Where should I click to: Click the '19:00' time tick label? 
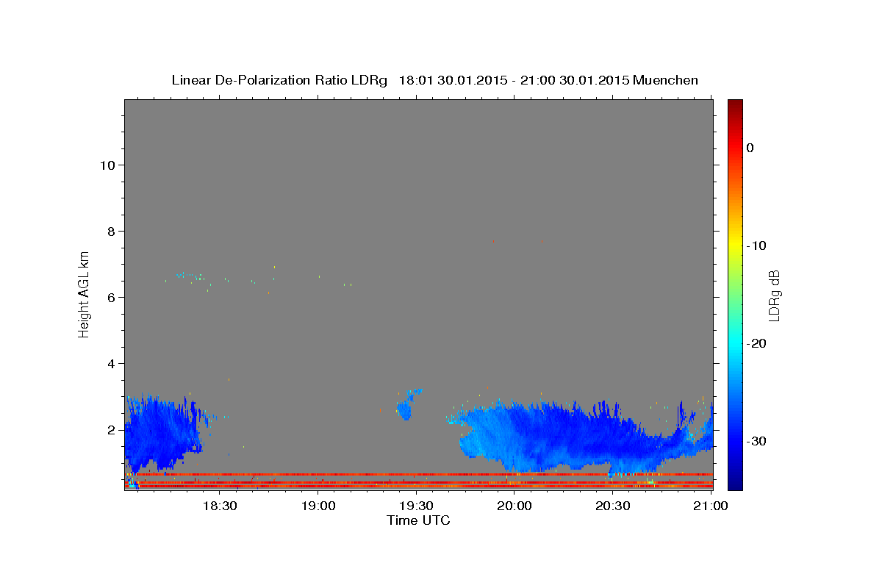[318, 506]
